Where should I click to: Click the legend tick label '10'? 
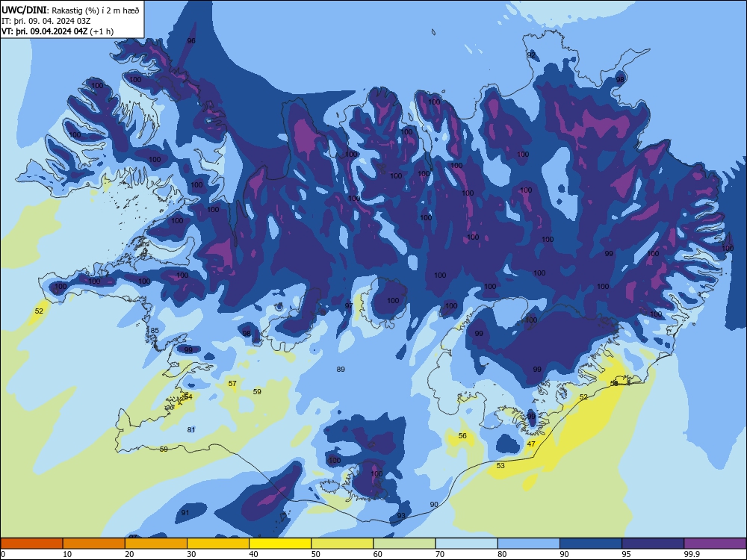(67, 554)
